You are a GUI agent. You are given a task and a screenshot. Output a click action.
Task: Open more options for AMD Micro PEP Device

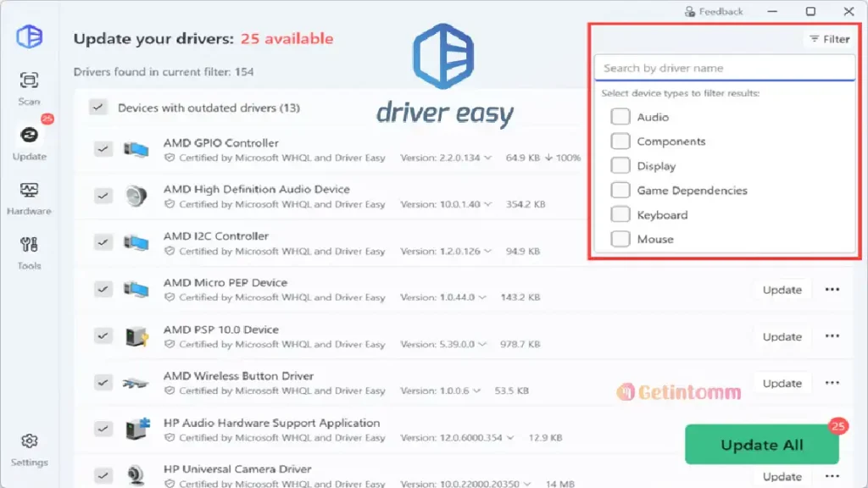click(832, 290)
